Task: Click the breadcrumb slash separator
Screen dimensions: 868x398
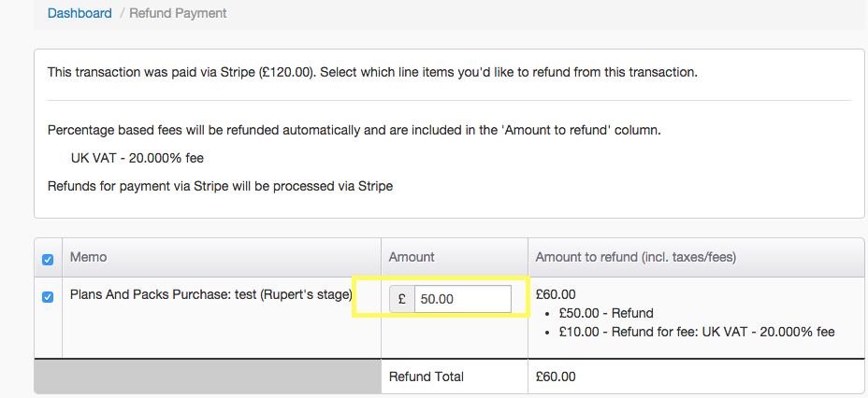Action: pyautogui.click(x=121, y=13)
